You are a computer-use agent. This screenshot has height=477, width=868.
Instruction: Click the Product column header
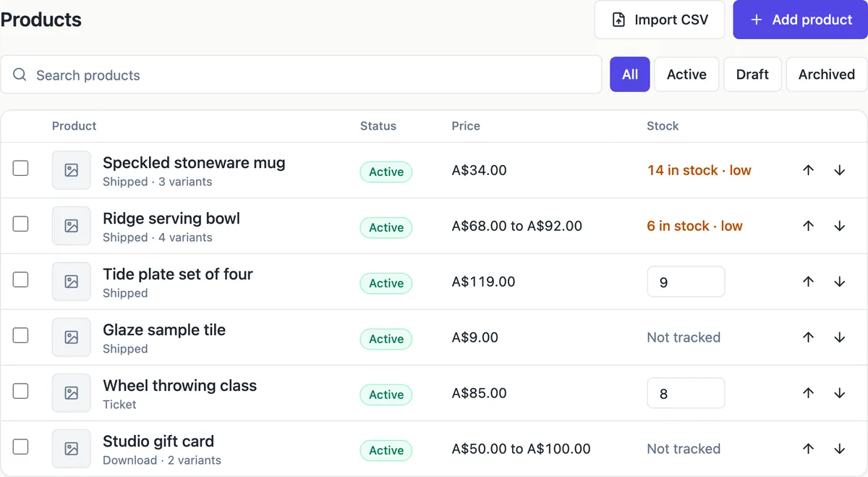[x=74, y=126]
